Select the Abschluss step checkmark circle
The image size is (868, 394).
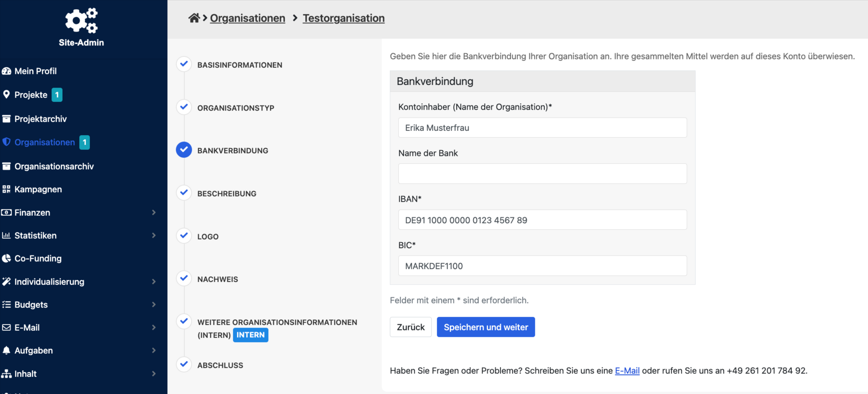pyautogui.click(x=184, y=364)
